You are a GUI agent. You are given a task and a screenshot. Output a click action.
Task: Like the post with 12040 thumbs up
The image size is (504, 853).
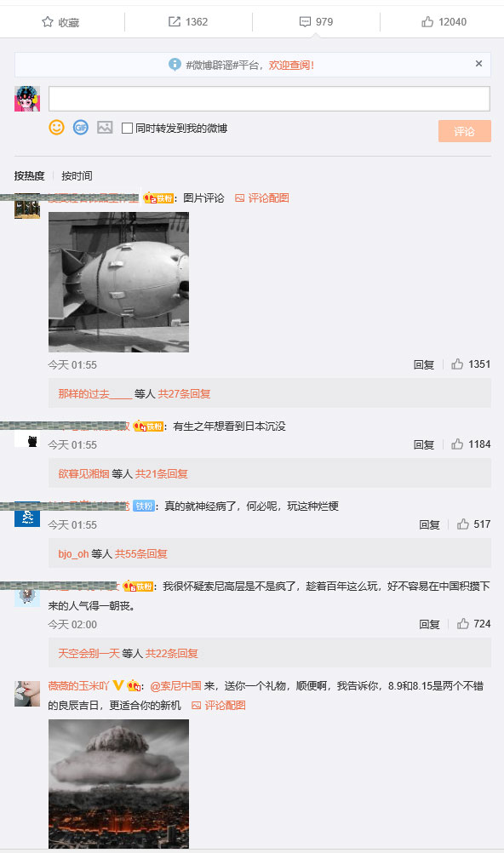[x=427, y=22]
